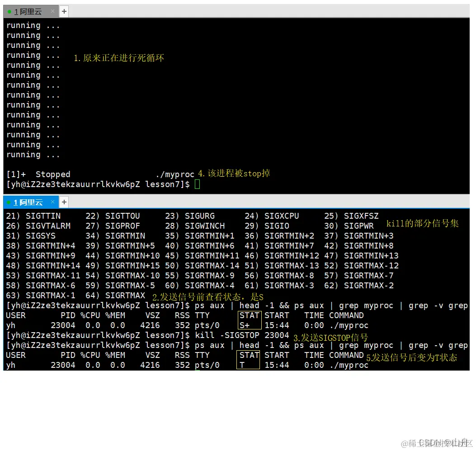The image size is (476, 451).
Task: Click the cursor at the upper terminal prompt
Action: coord(198,184)
